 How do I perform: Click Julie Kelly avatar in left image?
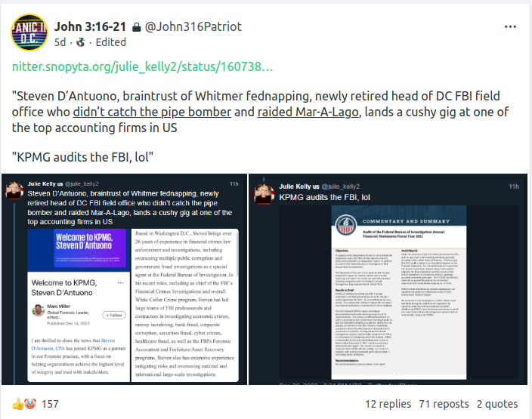[14, 191]
